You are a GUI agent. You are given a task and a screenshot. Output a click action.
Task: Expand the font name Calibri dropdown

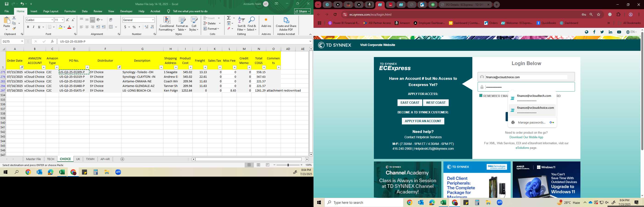pyautogui.click(x=52, y=20)
